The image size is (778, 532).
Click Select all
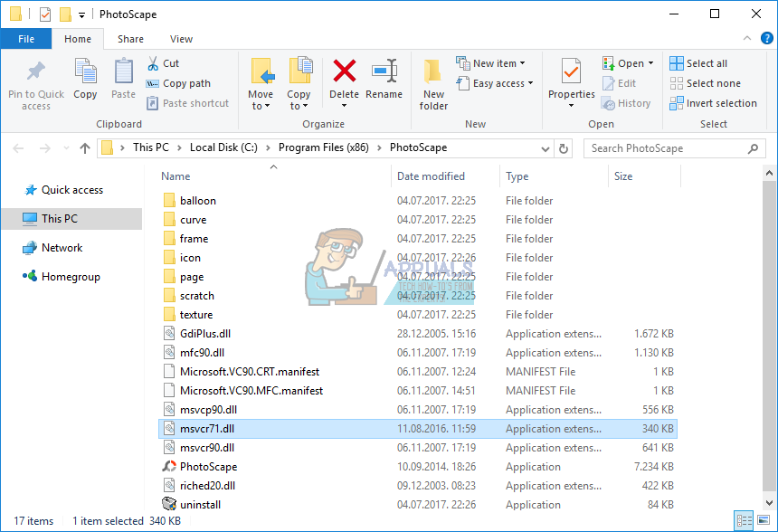point(698,63)
